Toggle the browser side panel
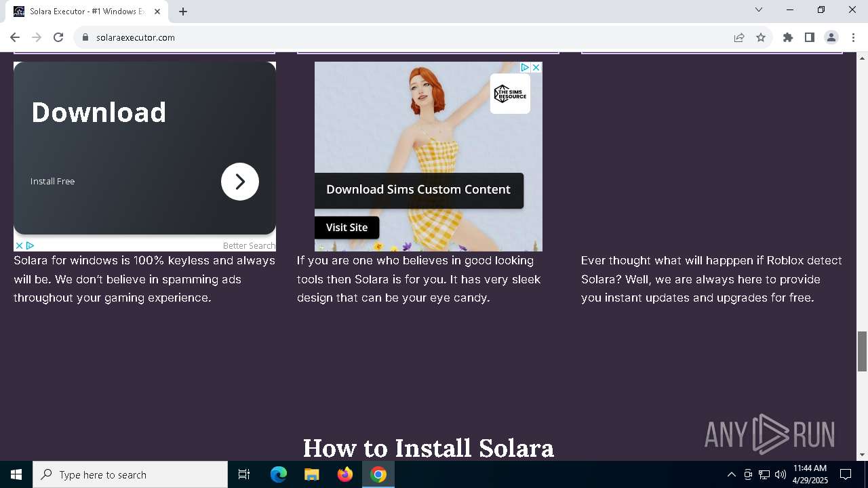This screenshot has width=868, height=488. [x=810, y=37]
